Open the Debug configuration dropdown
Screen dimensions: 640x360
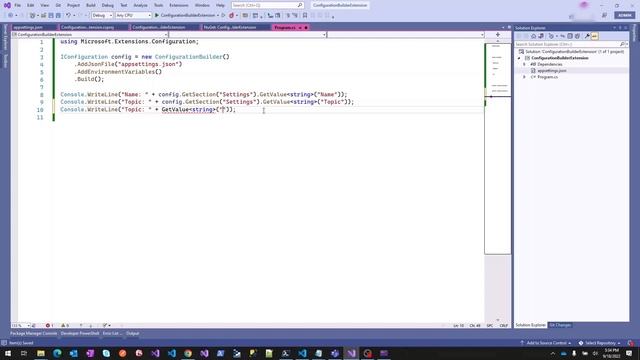pos(102,15)
